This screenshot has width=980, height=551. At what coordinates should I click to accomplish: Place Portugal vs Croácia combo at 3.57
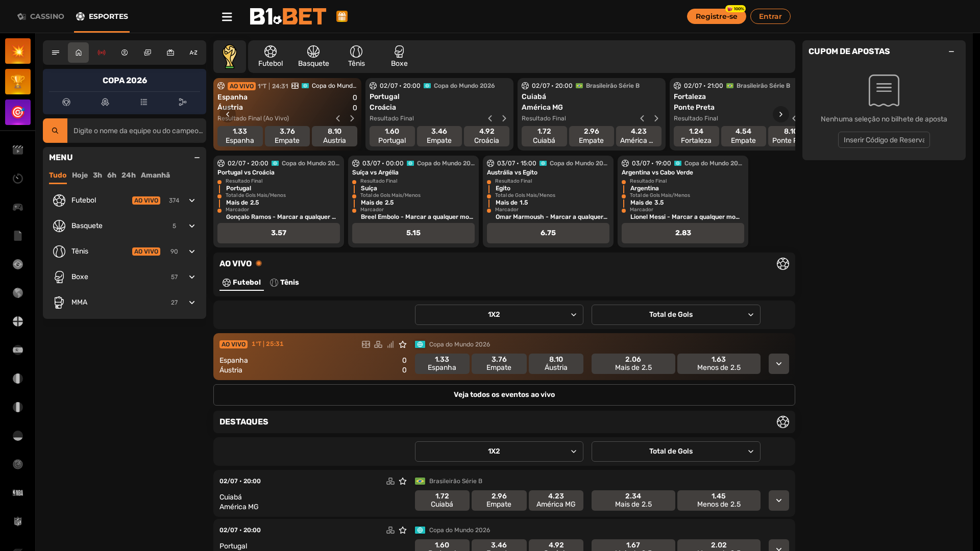(279, 233)
